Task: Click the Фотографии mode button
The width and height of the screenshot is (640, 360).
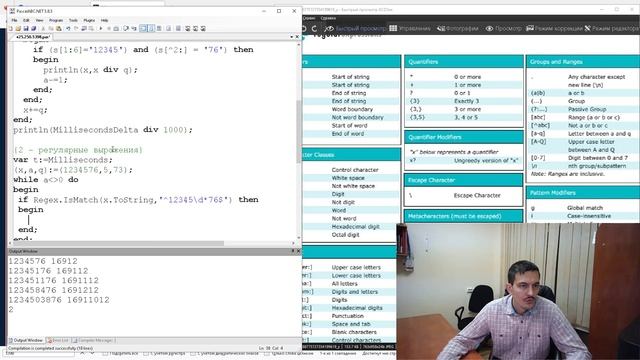Action: point(457,29)
